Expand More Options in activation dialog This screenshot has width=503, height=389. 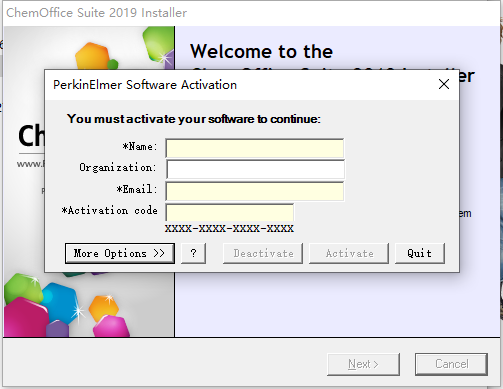click(120, 253)
